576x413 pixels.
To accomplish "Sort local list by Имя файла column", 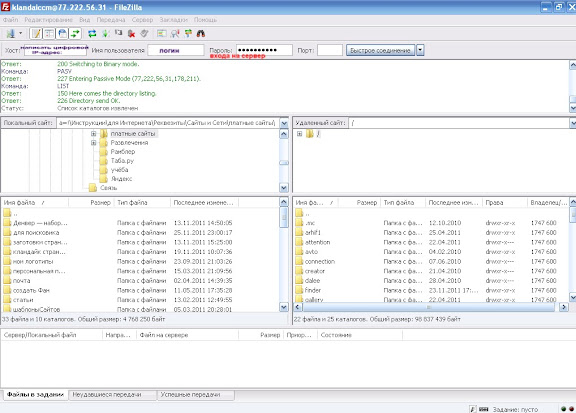I will [x=35, y=202].
